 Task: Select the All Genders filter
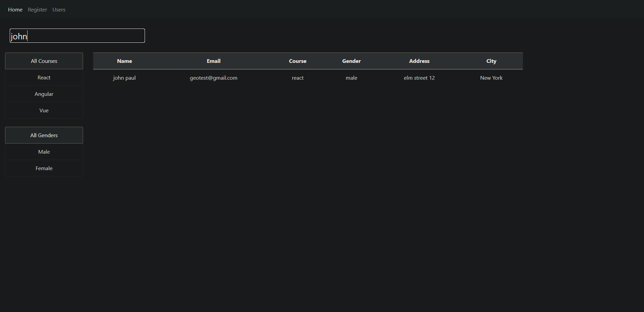pos(44,135)
